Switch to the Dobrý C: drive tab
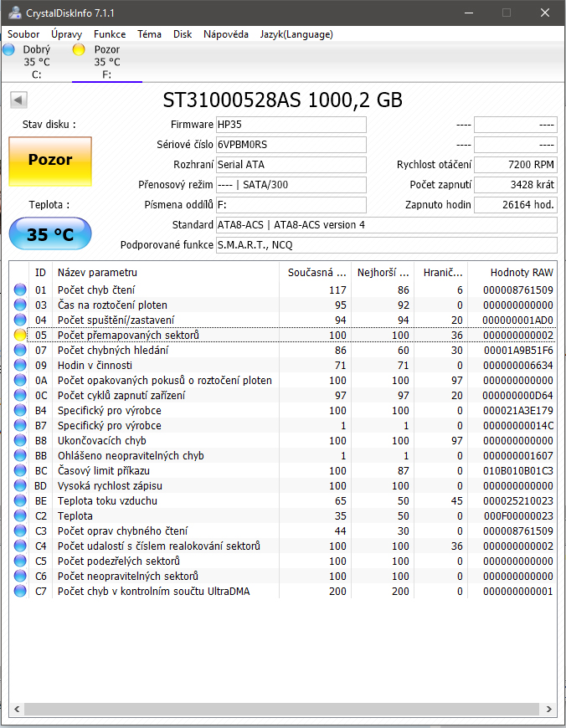This screenshot has width=566, height=728. [36, 62]
